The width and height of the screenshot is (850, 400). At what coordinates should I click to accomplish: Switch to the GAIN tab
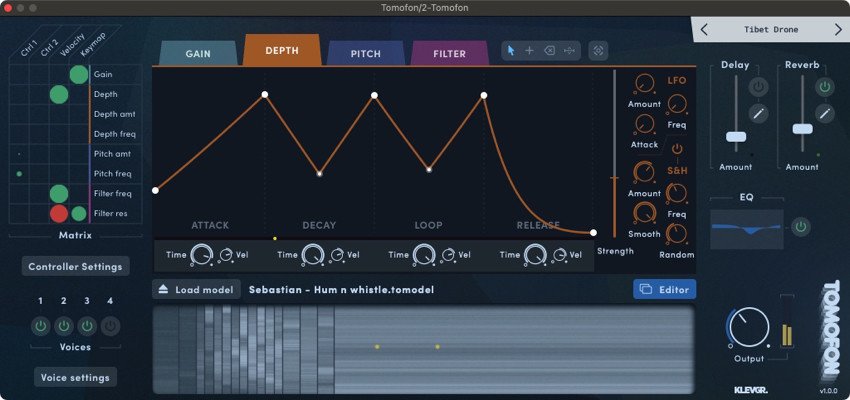coord(198,54)
